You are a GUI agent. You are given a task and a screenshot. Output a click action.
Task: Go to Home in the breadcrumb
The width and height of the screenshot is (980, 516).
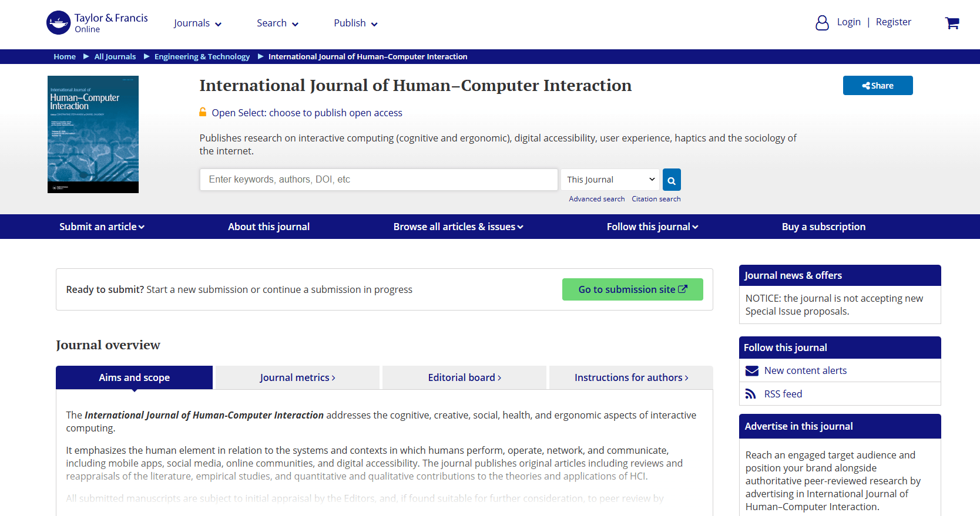click(65, 56)
